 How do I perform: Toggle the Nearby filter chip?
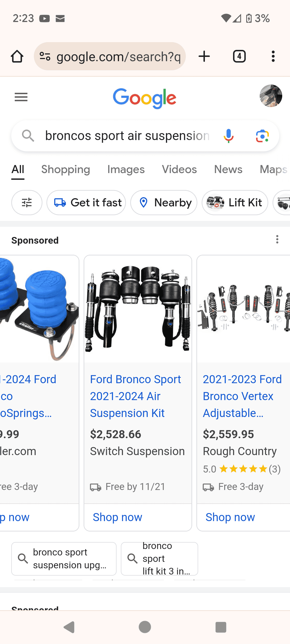(x=164, y=203)
